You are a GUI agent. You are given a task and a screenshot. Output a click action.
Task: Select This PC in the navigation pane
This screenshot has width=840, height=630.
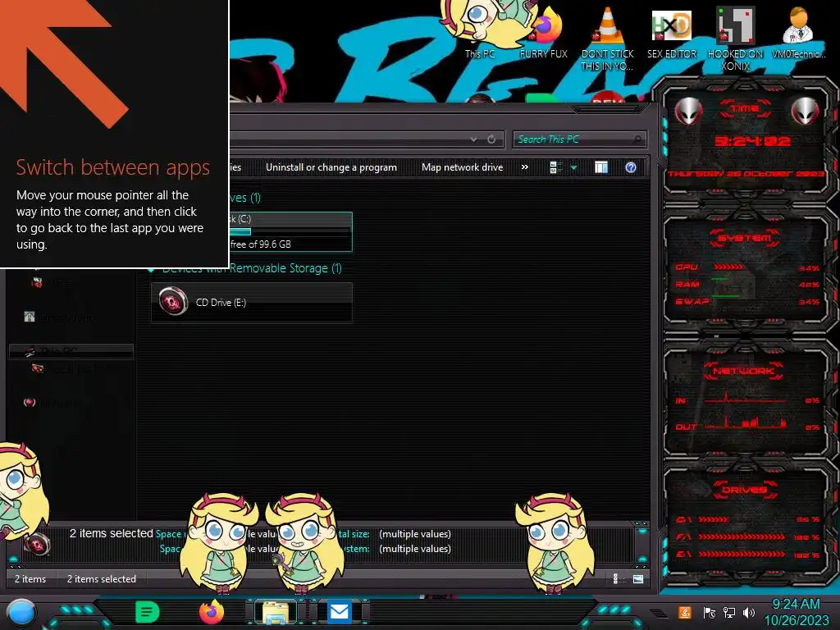pyautogui.click(x=71, y=351)
